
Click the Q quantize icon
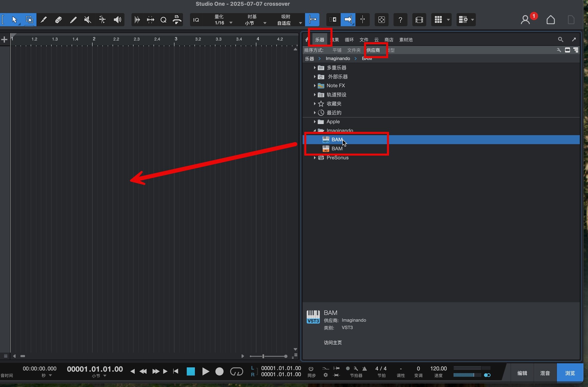[164, 20]
